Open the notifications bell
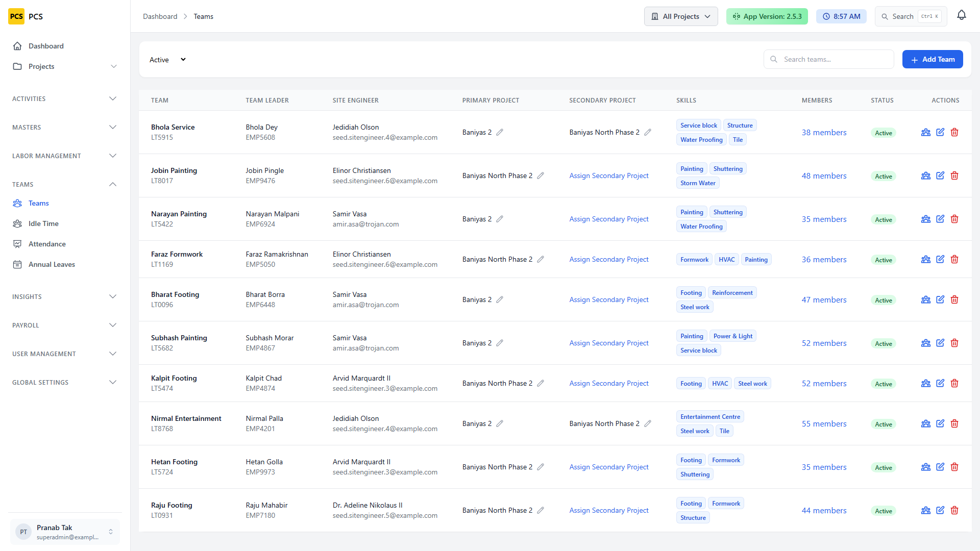 (962, 15)
